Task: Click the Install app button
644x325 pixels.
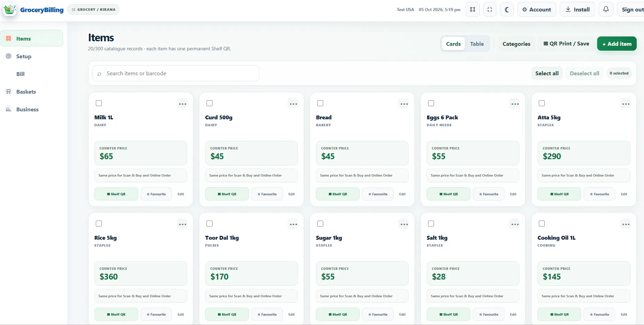Action: pyautogui.click(x=578, y=9)
